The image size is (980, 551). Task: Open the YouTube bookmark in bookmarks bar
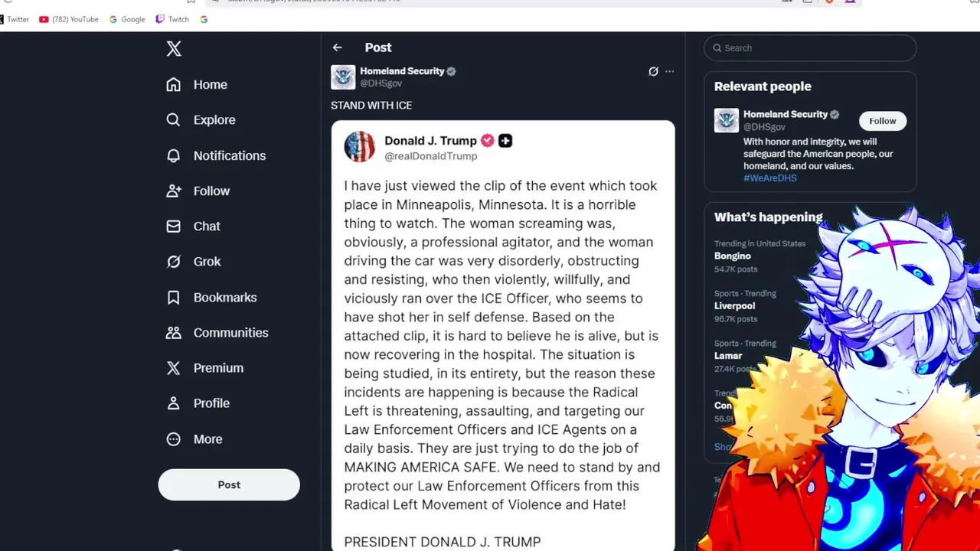coord(69,19)
